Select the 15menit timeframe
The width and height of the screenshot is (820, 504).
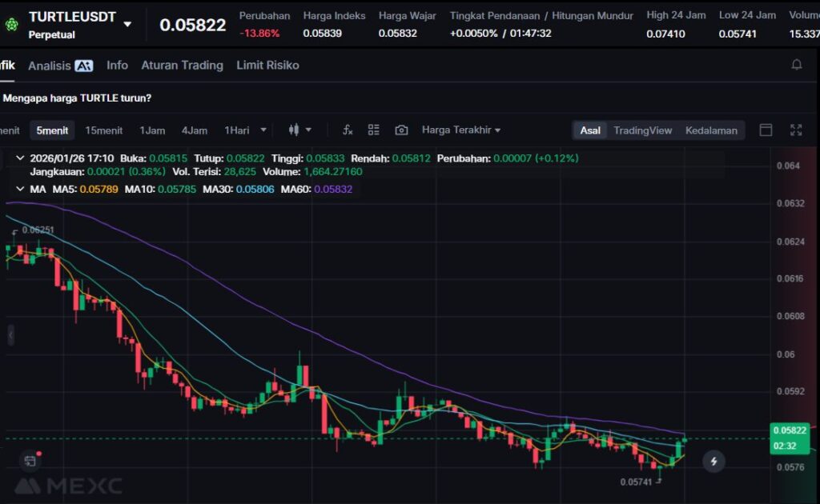tap(104, 130)
